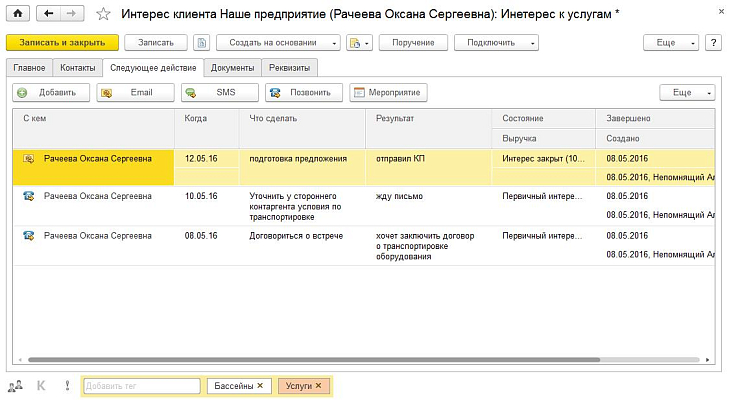Screen dimensions: 729x400
Task: Remove the Услуги tag
Action: click(318, 385)
